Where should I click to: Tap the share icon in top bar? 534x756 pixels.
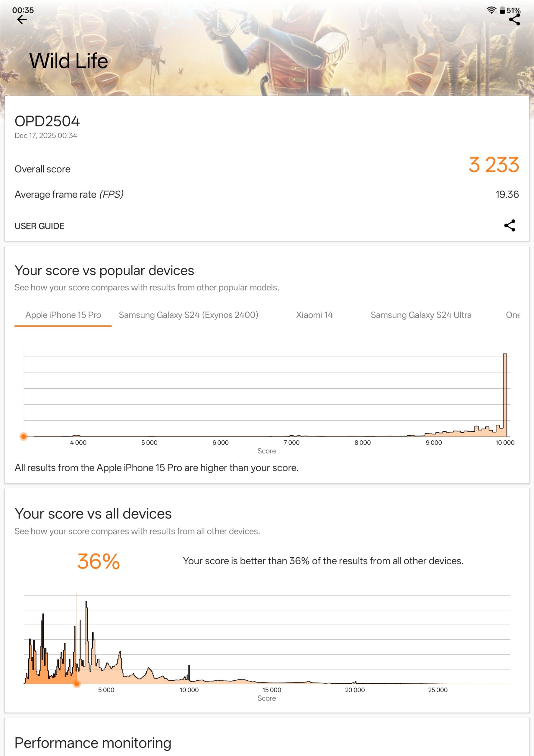click(514, 20)
